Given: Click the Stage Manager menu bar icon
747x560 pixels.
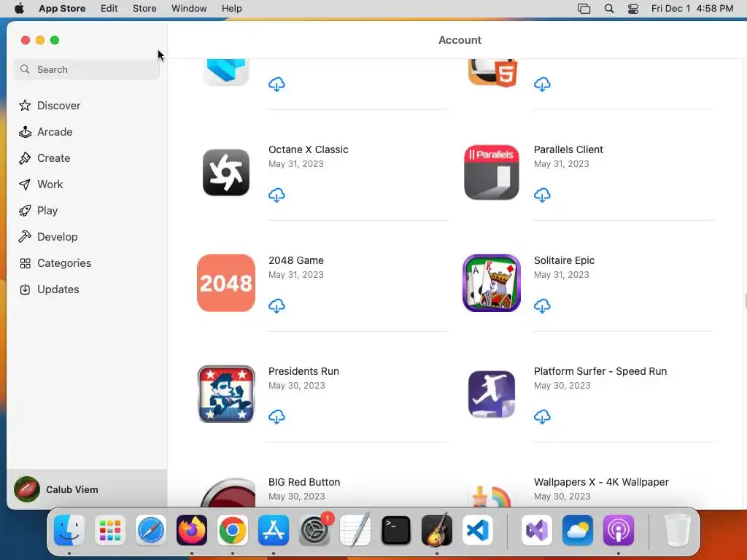Looking at the screenshot, I should pos(584,9).
